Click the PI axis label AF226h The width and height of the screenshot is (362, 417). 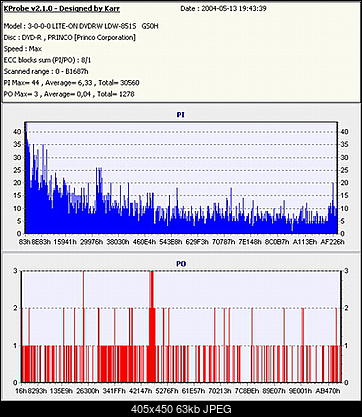tap(332, 242)
